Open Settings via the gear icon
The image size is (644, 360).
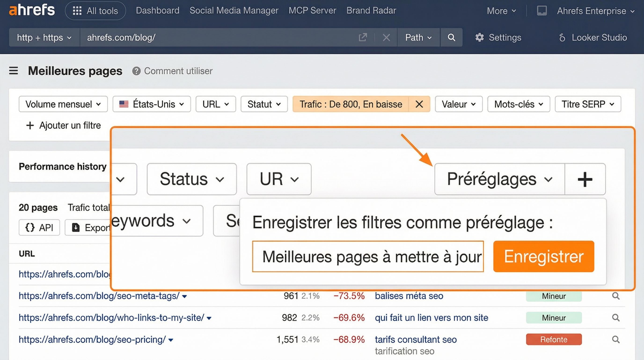click(x=480, y=37)
